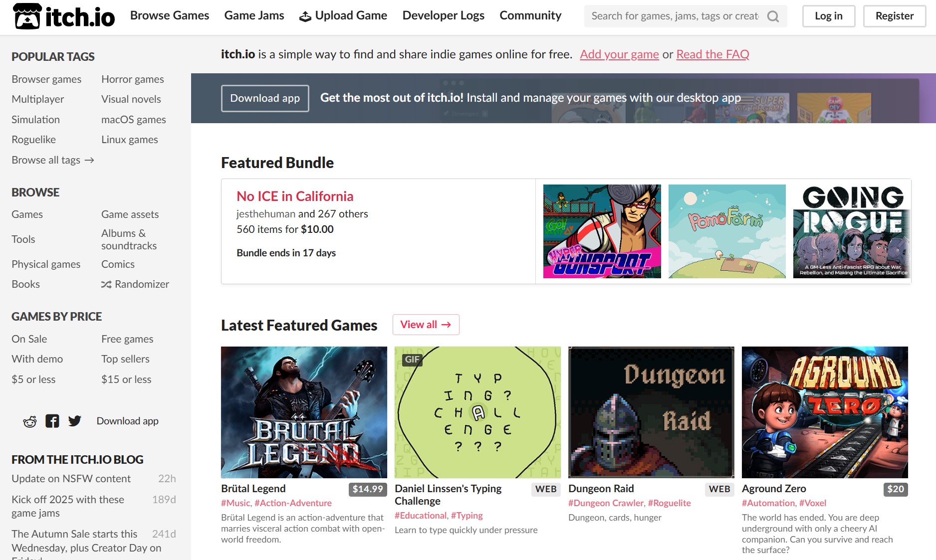Select the #Educational tag

click(421, 516)
